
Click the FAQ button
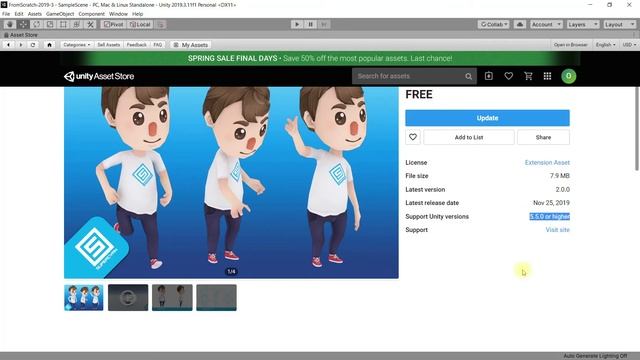(158, 45)
